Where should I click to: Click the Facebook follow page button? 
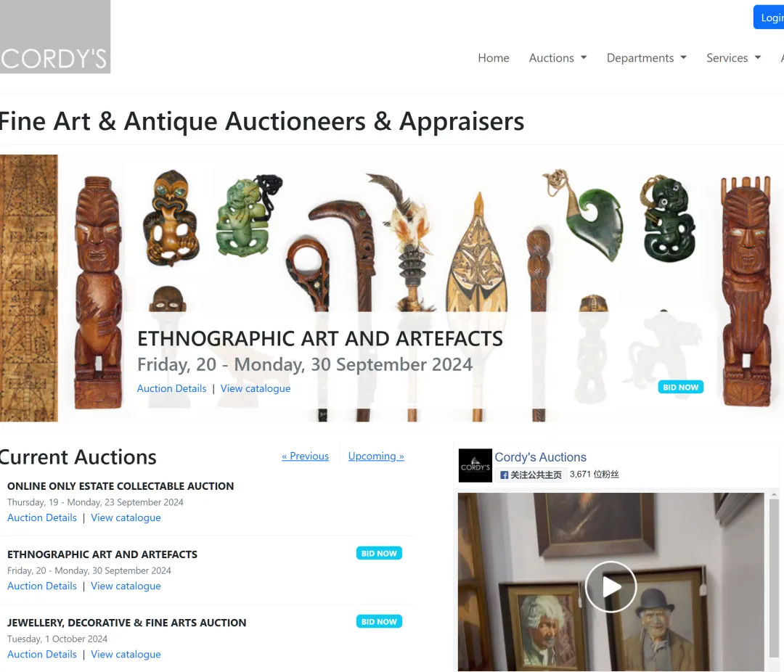[531, 475]
